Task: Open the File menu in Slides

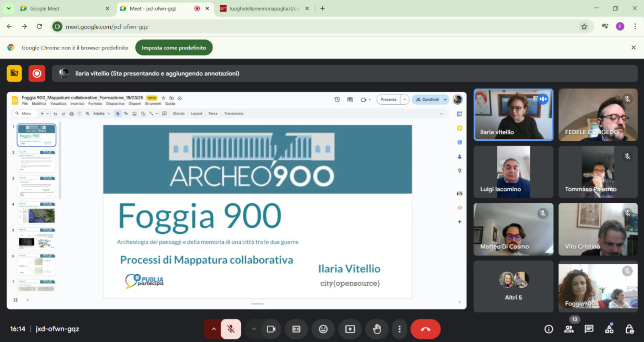Action: [x=25, y=103]
